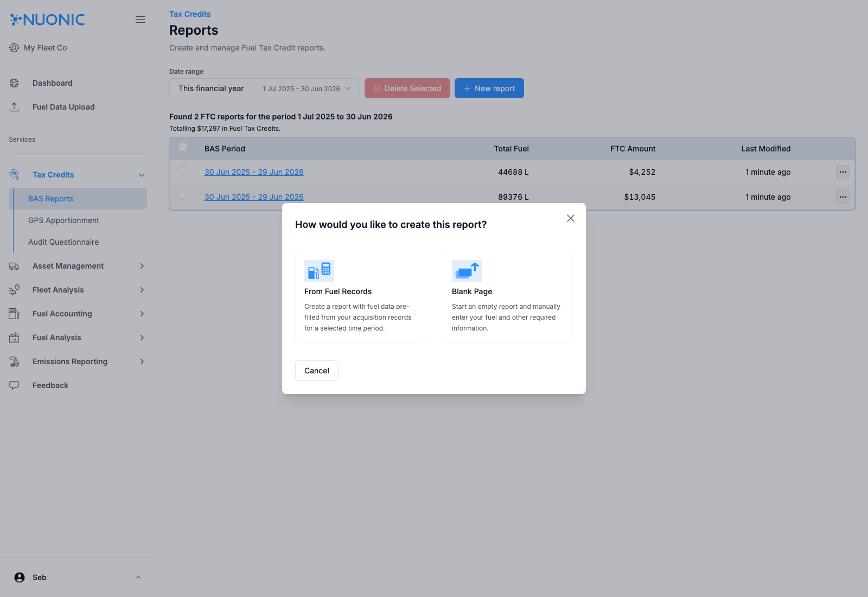Viewport: 868px width, 597px height.
Task: Click the From Fuel Records fuel-calculator icon
Action: (318, 270)
